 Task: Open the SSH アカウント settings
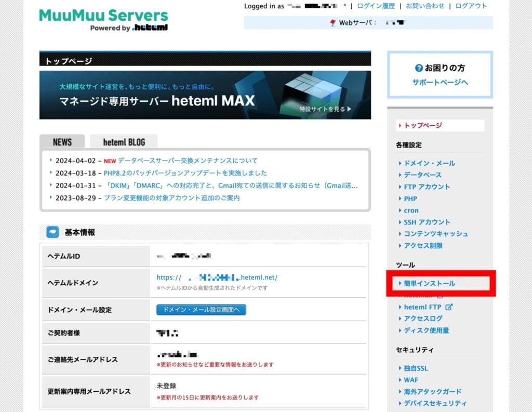click(x=427, y=222)
